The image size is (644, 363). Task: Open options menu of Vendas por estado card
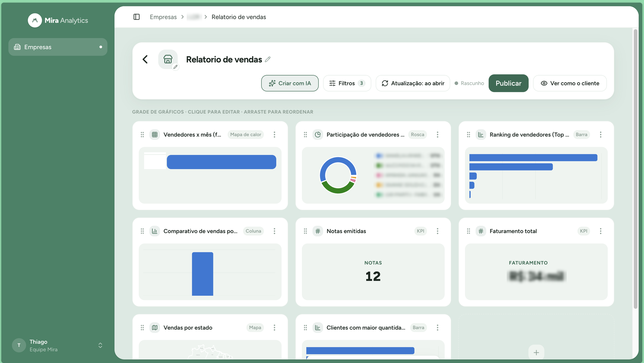(274, 328)
